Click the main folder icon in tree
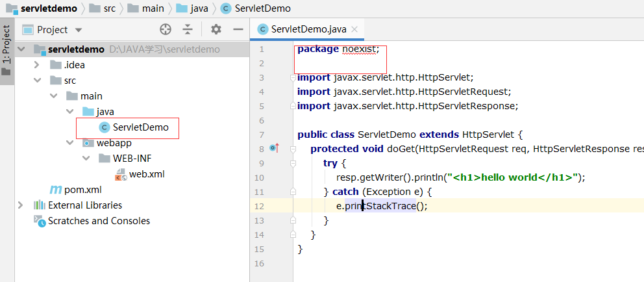 point(72,96)
